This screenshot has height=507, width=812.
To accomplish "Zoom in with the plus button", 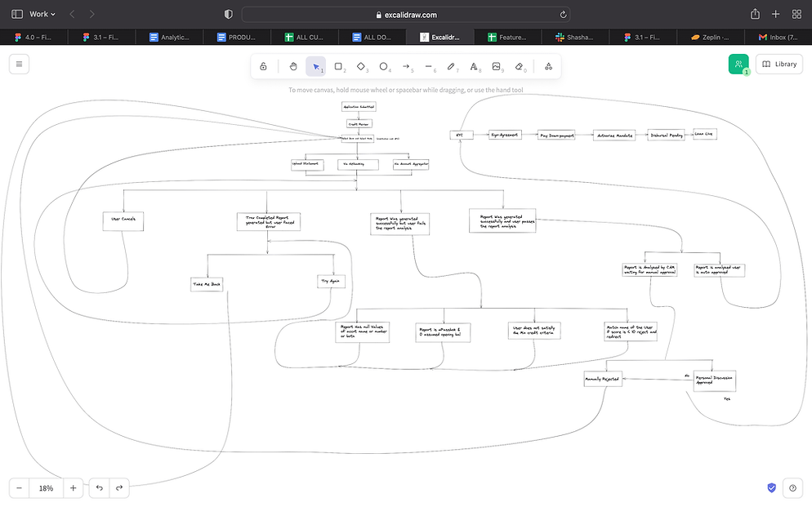I will pos(73,488).
